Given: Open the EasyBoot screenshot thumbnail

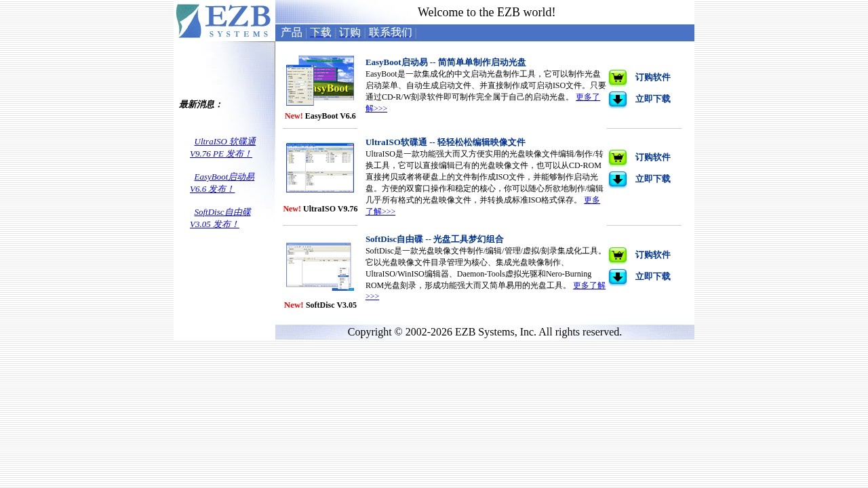Looking at the screenshot, I should pyautogui.click(x=320, y=81).
